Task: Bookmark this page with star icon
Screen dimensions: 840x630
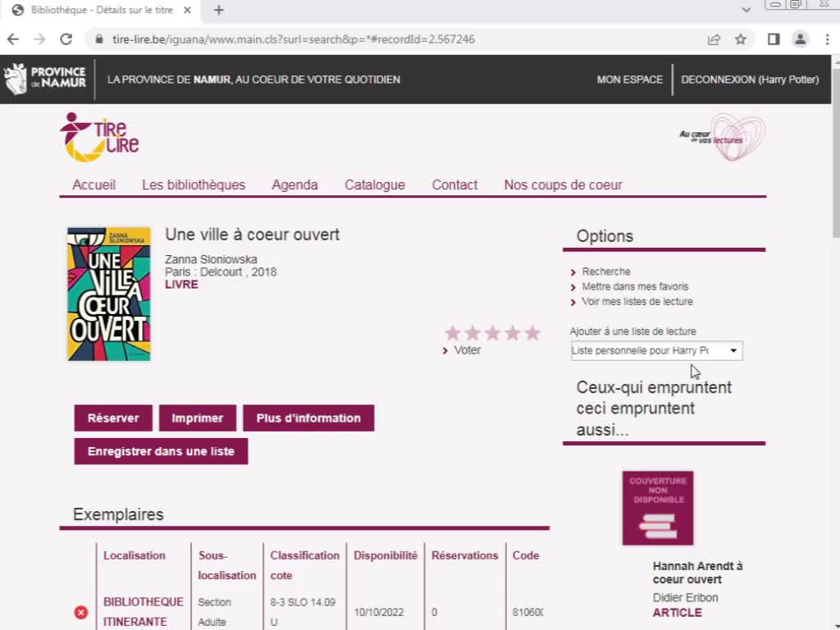Action: (x=741, y=39)
